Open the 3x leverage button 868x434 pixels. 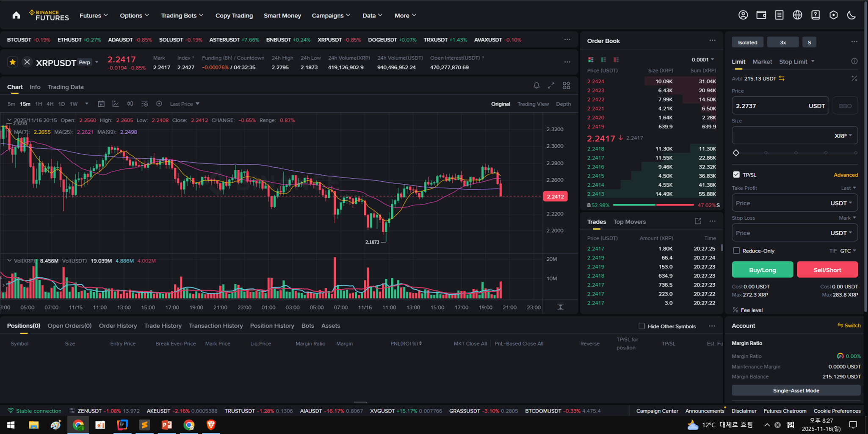(783, 42)
